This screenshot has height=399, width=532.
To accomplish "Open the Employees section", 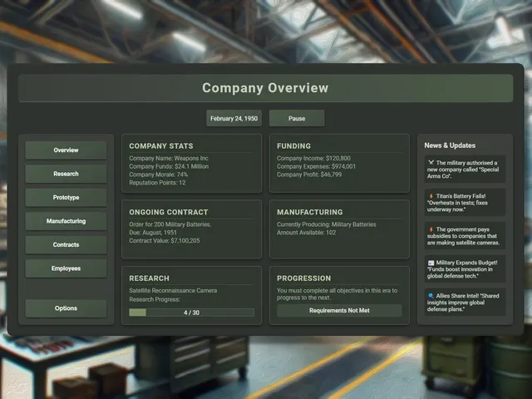I will click(66, 268).
